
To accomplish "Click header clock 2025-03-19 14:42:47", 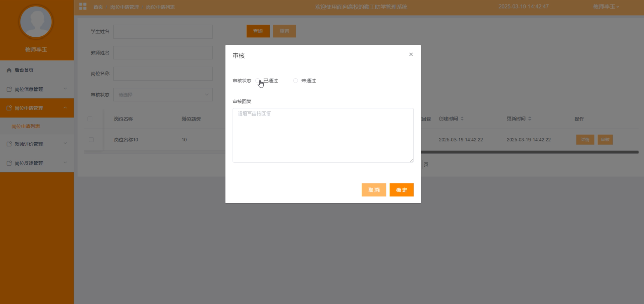I will pos(523,7).
